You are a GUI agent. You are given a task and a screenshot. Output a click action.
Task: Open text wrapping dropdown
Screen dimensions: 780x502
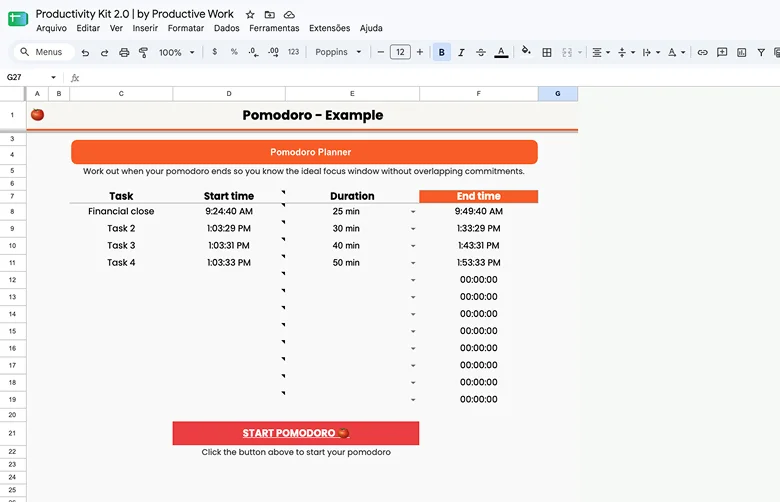(651, 52)
